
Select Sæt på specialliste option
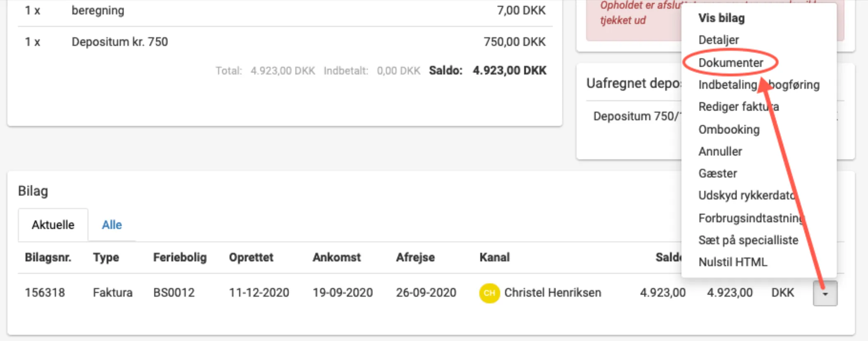point(748,240)
